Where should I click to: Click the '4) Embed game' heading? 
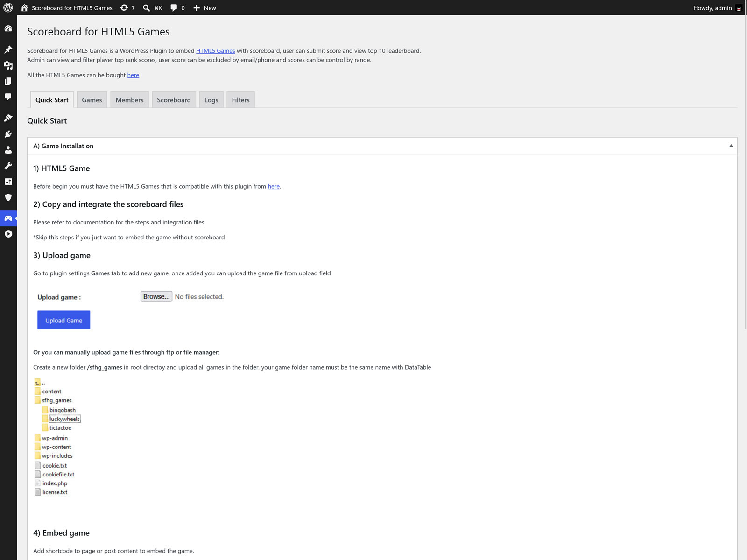point(61,533)
